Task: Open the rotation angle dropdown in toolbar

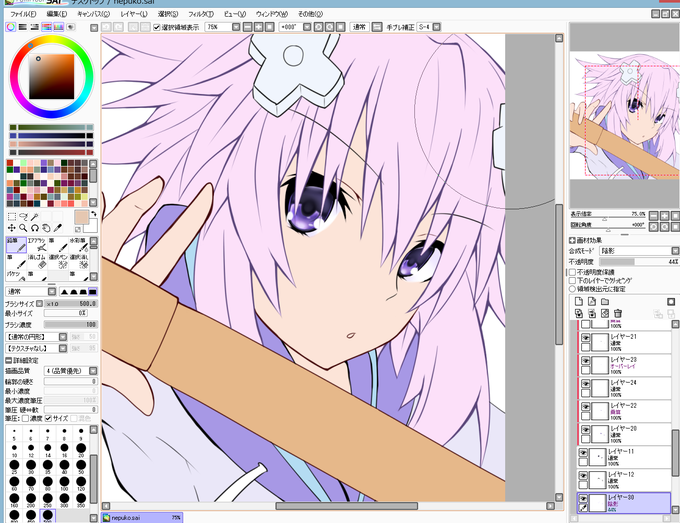Action: tap(307, 27)
